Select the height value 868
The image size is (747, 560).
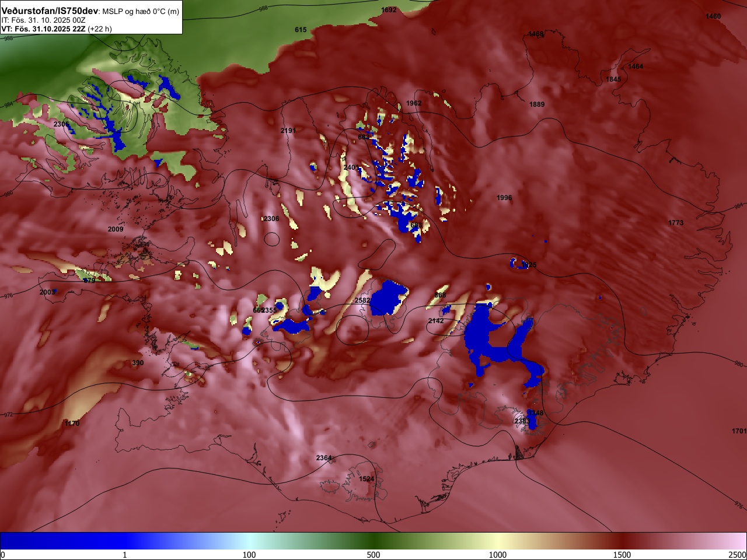[440, 295]
